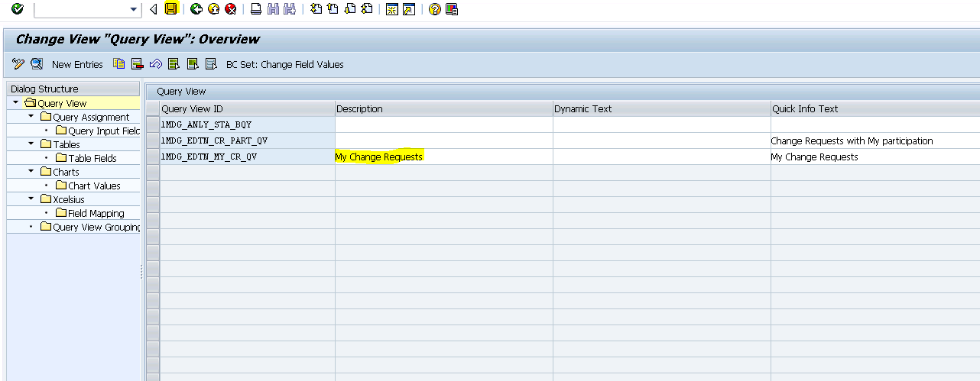
Task: Click the Customize Local Layout monitor icon
Action: tap(452, 9)
